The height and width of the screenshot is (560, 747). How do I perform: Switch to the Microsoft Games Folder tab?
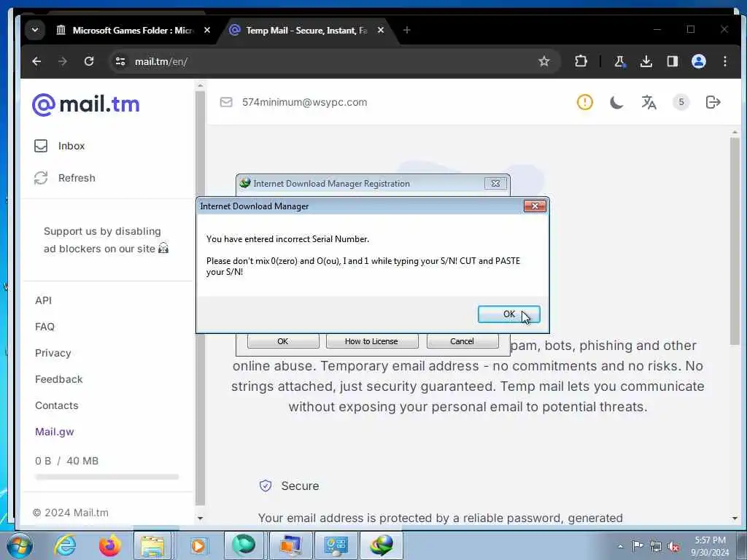[133, 31]
